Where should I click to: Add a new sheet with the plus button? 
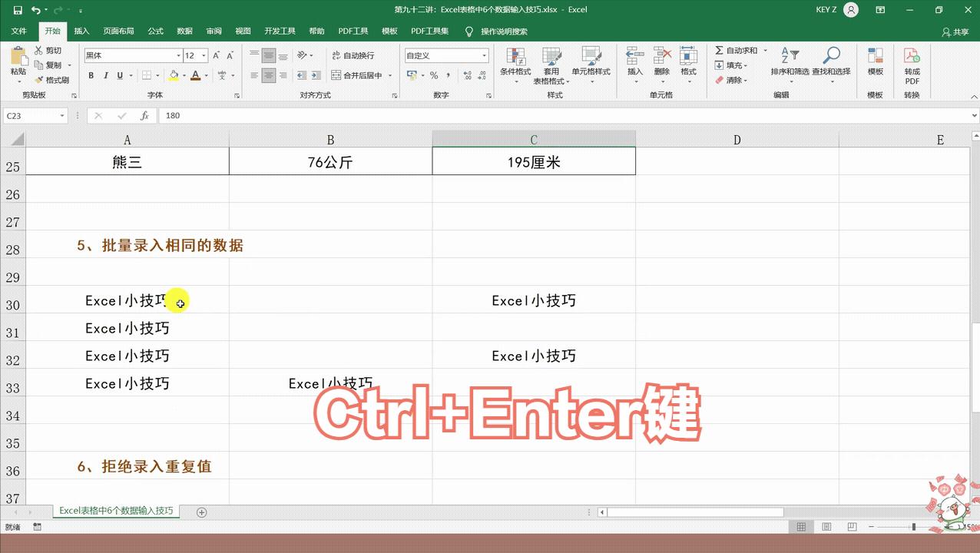(202, 512)
